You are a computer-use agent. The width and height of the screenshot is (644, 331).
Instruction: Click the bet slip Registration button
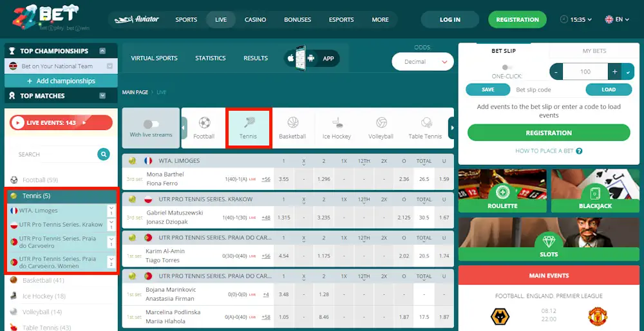tap(549, 133)
